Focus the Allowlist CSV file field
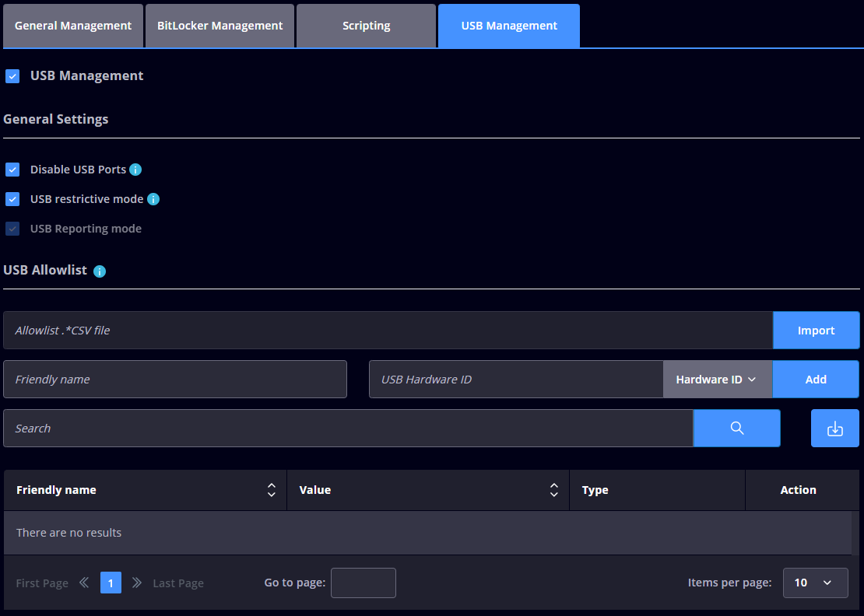This screenshot has width=864, height=616. (x=388, y=331)
